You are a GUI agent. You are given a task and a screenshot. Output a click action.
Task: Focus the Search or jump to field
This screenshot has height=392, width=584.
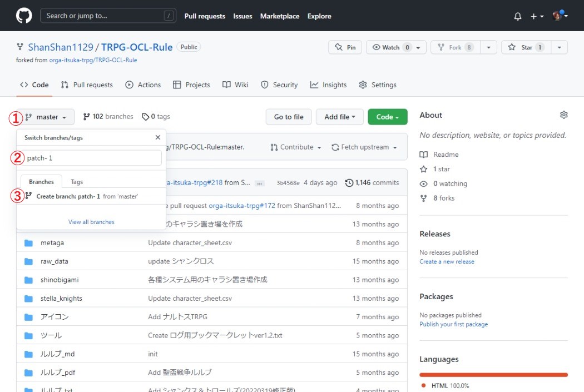(x=108, y=16)
